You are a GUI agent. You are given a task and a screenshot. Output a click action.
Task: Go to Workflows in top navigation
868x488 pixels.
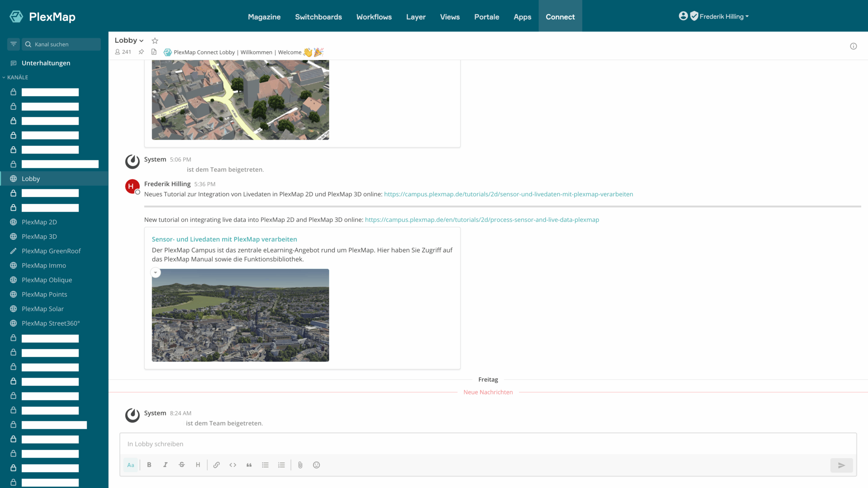374,17
